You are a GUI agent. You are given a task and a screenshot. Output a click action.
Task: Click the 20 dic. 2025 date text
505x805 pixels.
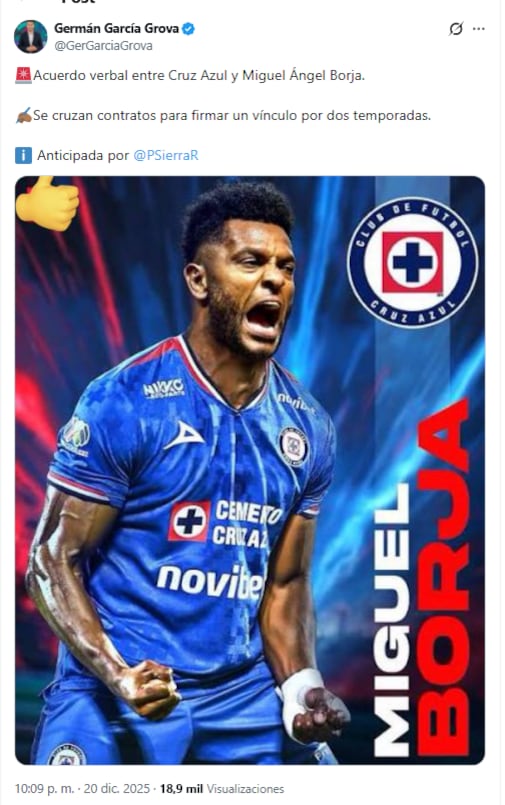point(116,789)
